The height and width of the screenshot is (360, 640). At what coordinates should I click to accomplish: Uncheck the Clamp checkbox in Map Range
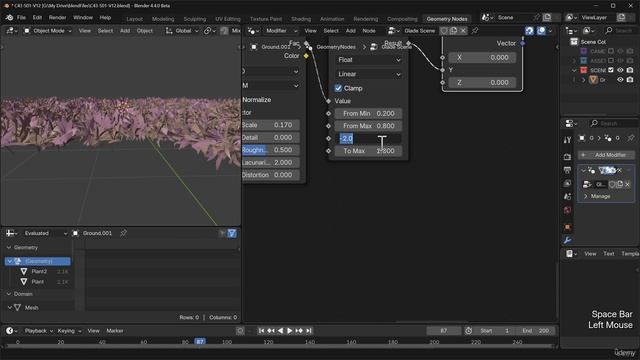[338, 88]
